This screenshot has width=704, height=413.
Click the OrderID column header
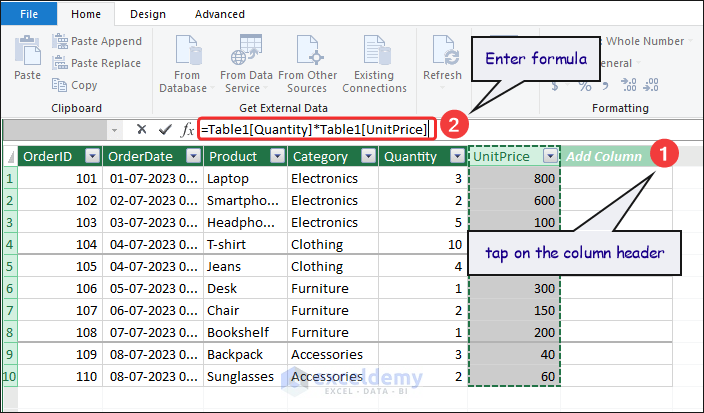[x=60, y=156]
